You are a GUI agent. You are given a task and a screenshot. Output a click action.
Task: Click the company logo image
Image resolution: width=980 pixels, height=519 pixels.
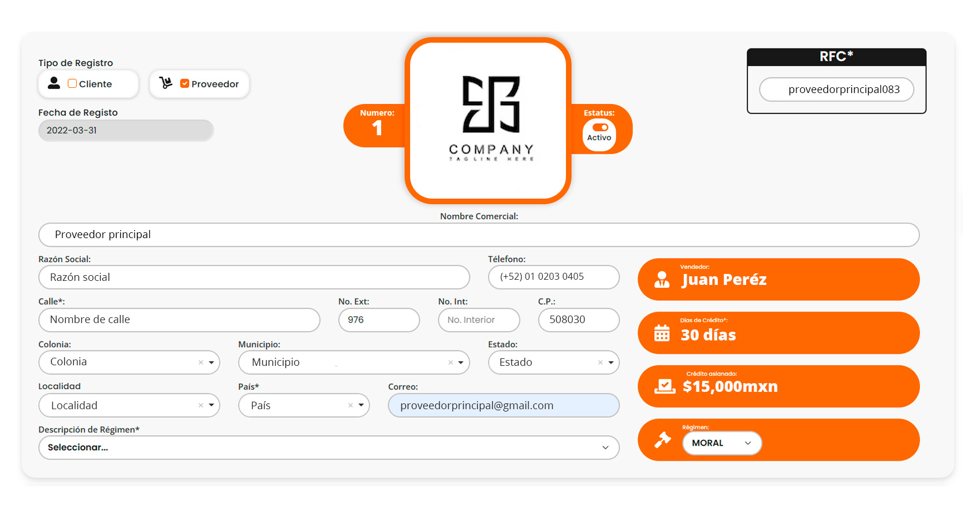[x=488, y=120]
